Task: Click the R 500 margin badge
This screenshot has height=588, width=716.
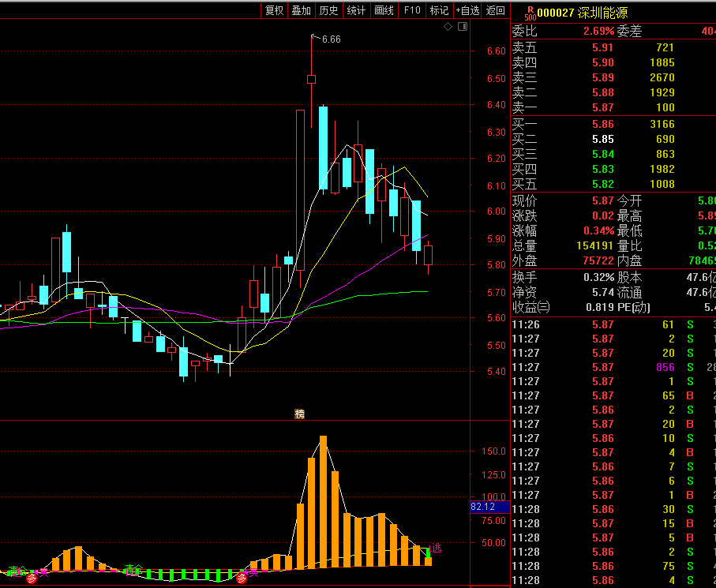Action: 530,13
